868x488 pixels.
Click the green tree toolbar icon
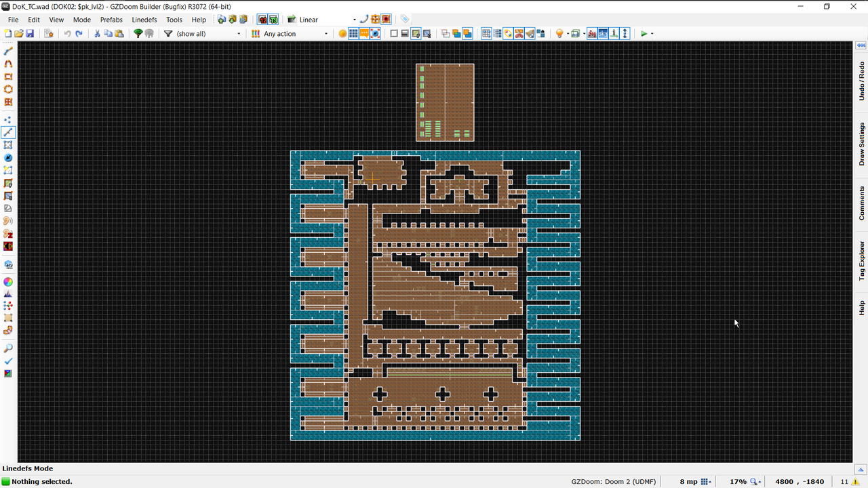(138, 33)
